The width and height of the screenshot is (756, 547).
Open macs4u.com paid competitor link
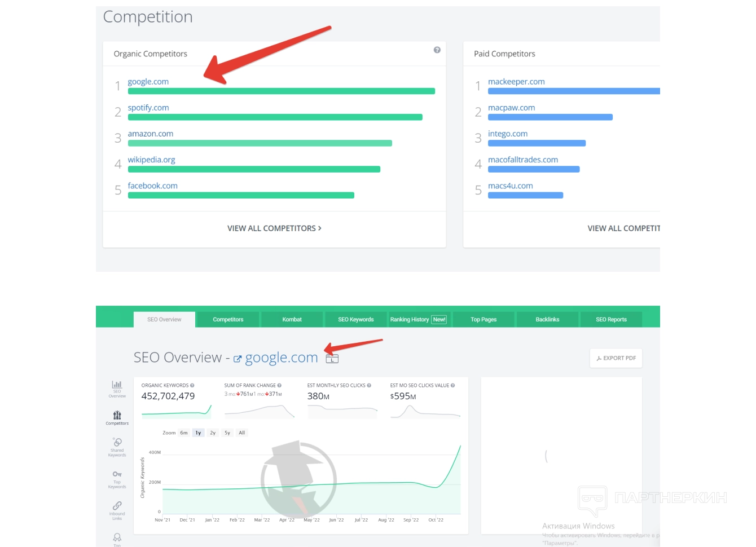(511, 186)
